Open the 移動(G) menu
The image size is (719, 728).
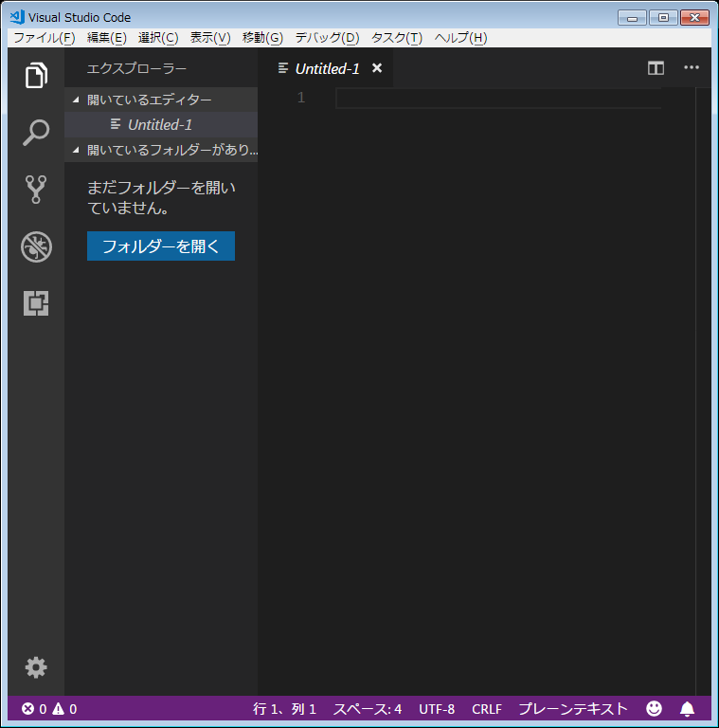pos(262,38)
